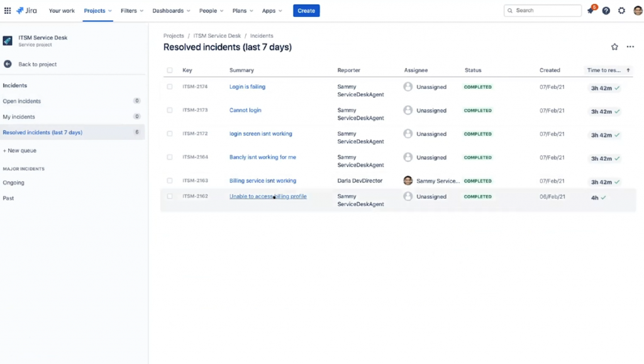
Task: Click the Jira logo
Action: point(26,11)
